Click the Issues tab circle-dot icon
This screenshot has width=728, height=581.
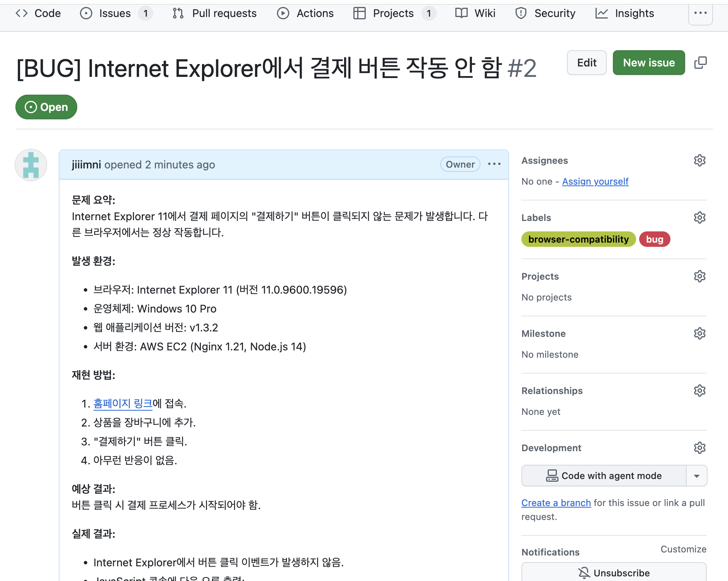click(86, 14)
